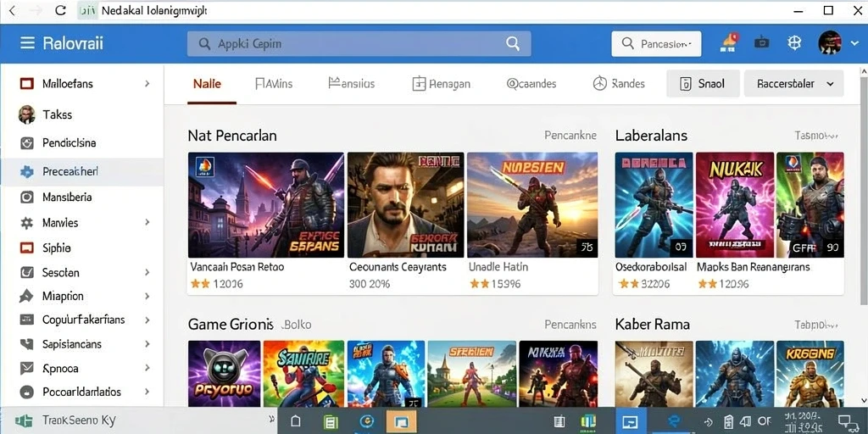Click Sapistancans icon in sidebar
This screenshot has width=868, height=434.
coord(26,344)
